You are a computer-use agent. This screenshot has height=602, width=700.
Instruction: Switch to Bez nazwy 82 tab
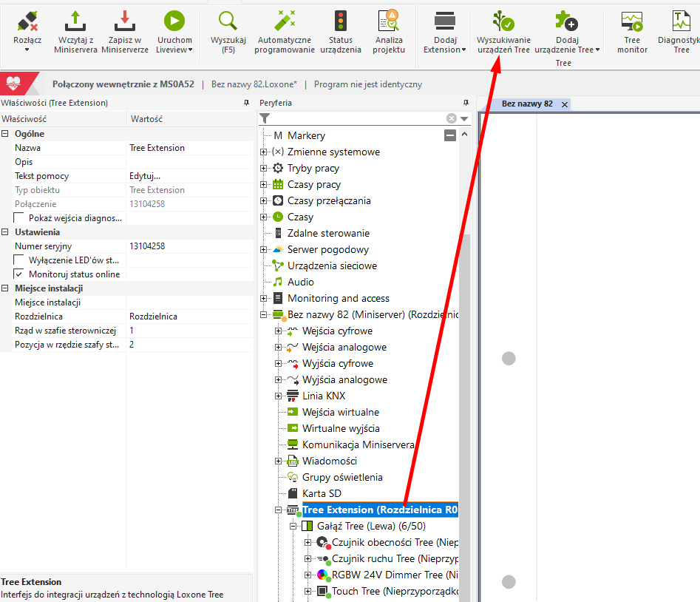526,104
